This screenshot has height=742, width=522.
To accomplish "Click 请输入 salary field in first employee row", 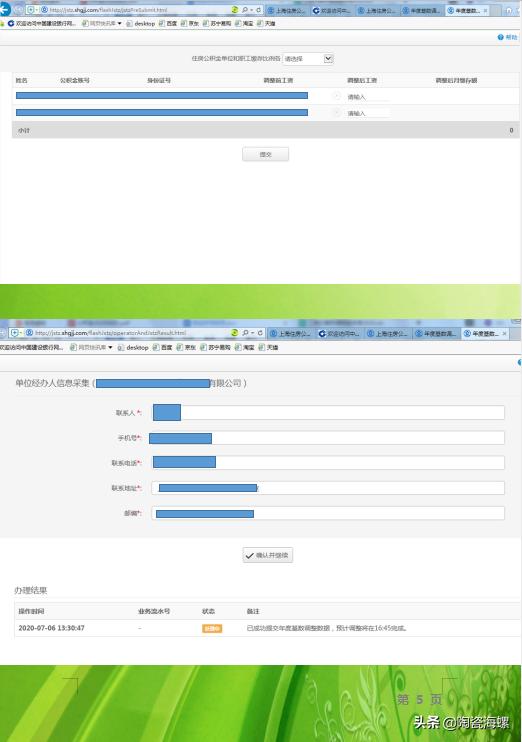I will (367, 97).
